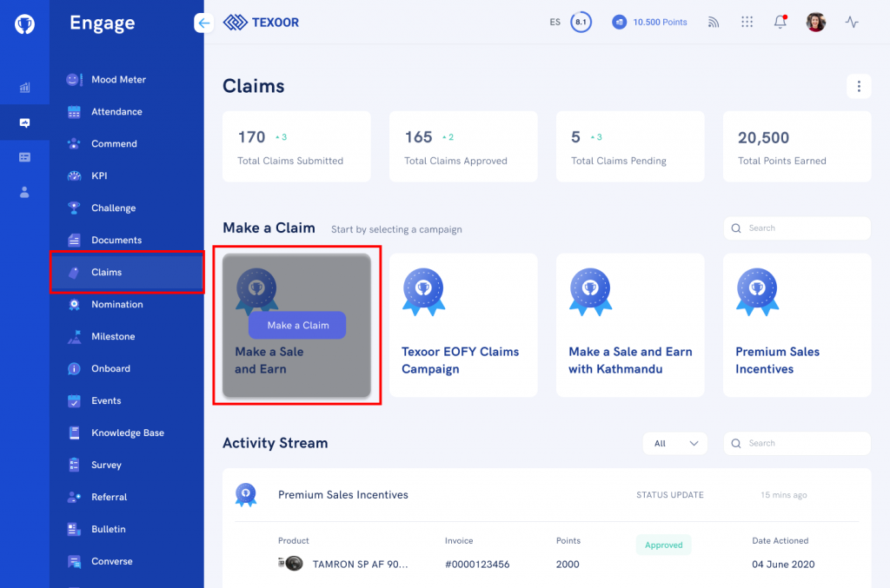Select Premium Sales Incentives campaign card

[x=797, y=325]
